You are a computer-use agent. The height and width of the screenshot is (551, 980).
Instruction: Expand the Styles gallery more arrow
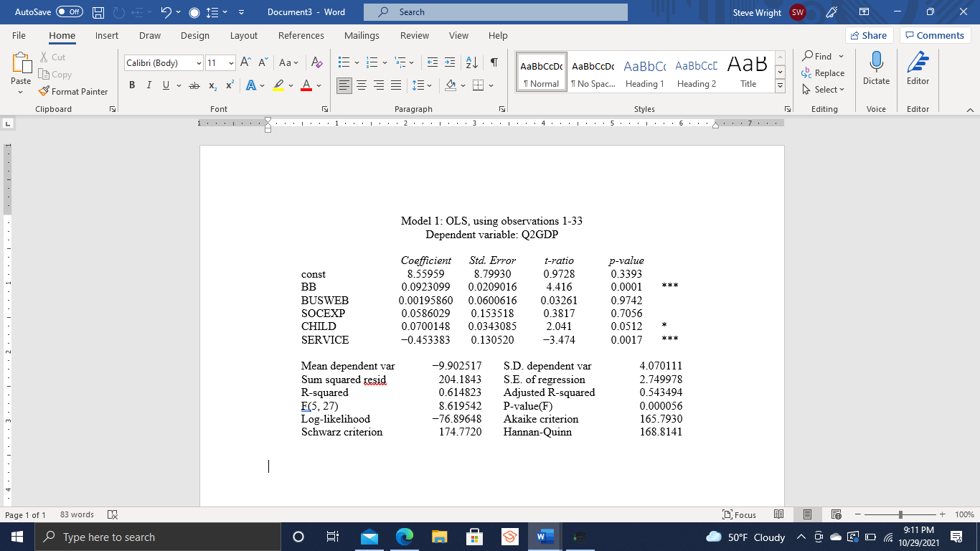[781, 85]
